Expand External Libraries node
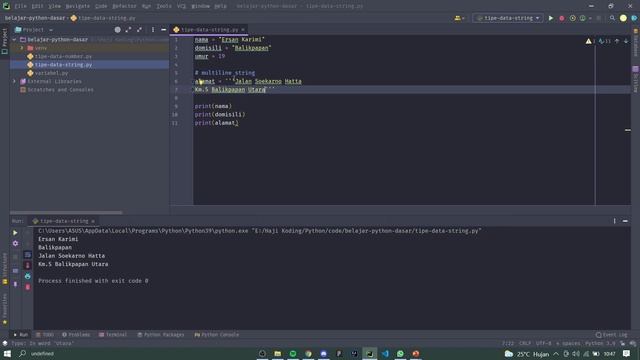This screenshot has width=640, height=360. 15,81
